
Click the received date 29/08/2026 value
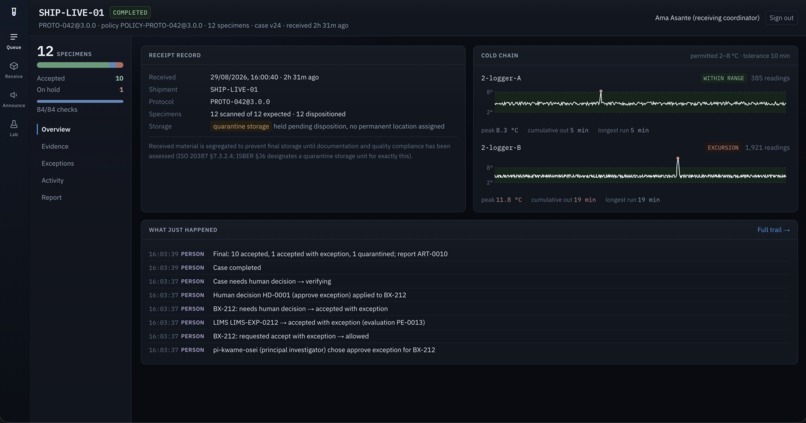point(264,77)
